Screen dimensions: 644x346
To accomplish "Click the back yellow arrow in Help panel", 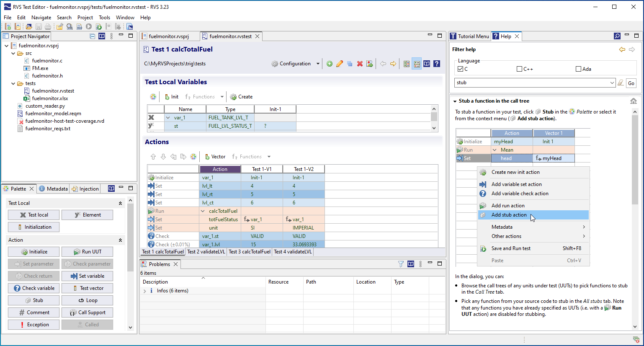I will tap(622, 49).
